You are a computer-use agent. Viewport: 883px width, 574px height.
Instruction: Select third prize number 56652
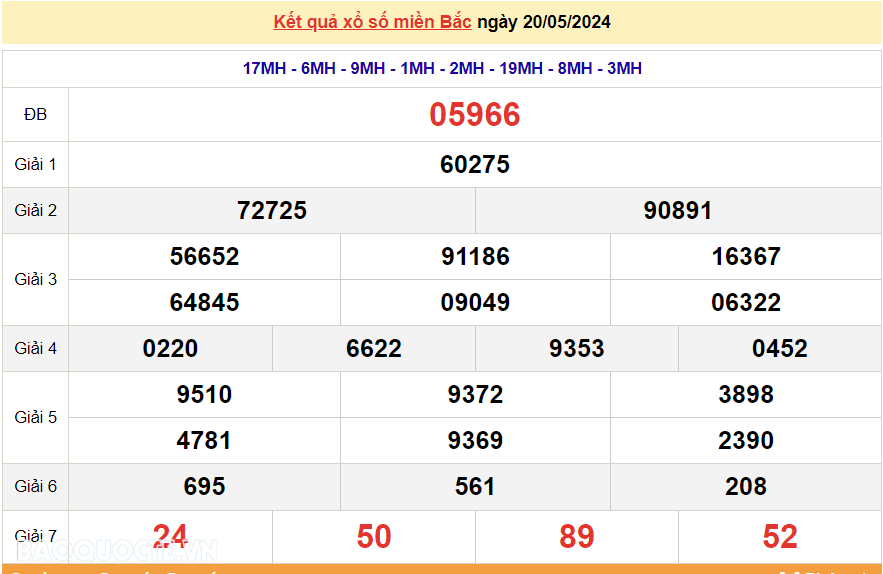(x=204, y=256)
